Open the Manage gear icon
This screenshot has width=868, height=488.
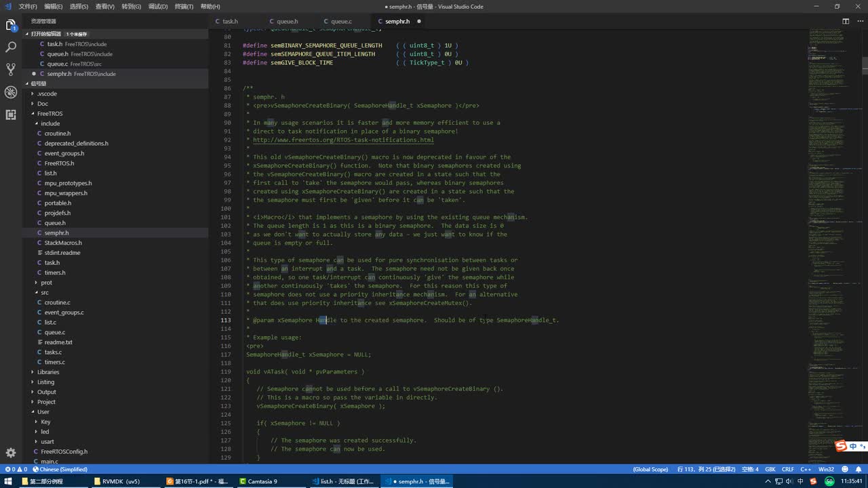pyautogui.click(x=10, y=453)
